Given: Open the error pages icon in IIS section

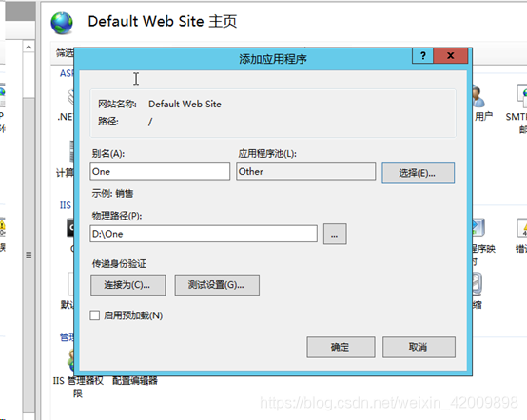Looking at the screenshot, I should (x=521, y=227).
